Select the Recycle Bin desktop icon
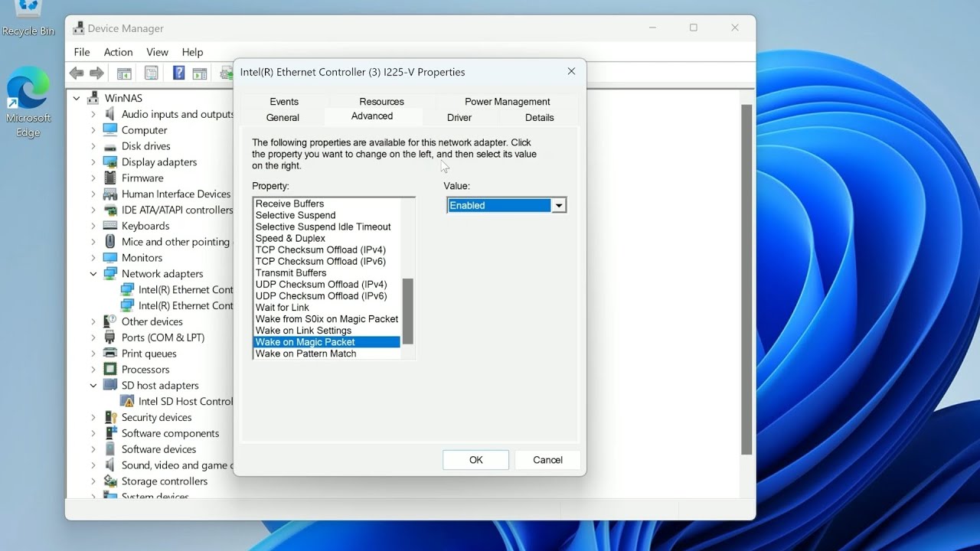980x551 pixels. click(28, 19)
